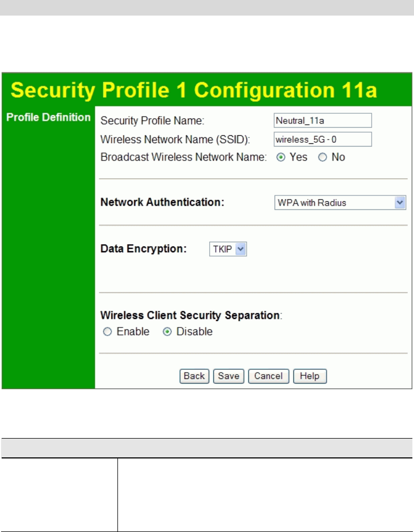Open the Help page
The image size is (414, 532).
(x=309, y=376)
